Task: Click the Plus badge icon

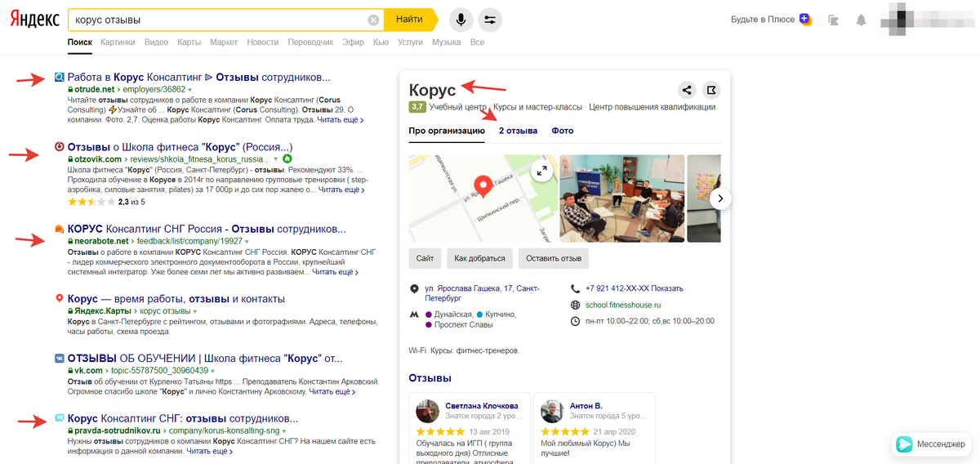Action: pos(806,19)
